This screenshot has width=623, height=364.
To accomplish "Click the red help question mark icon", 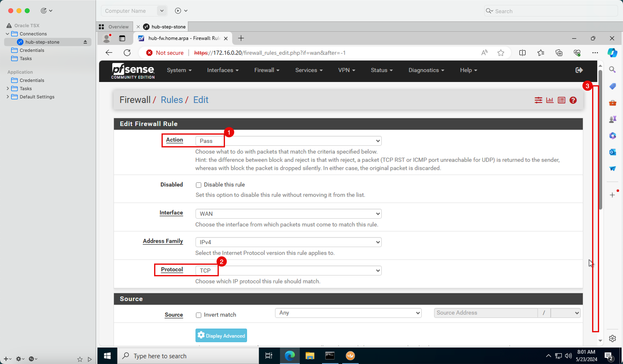I will [x=573, y=100].
